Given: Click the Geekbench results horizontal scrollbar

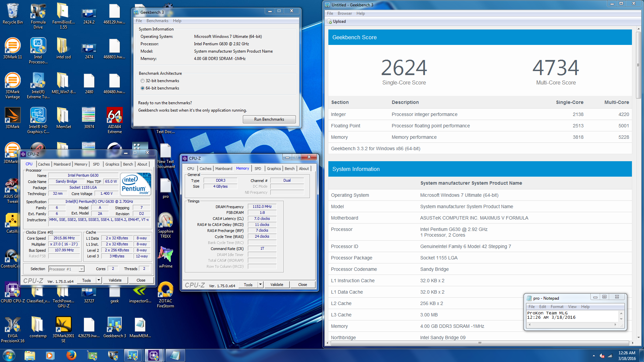Looking at the screenshot, I should [480, 343].
